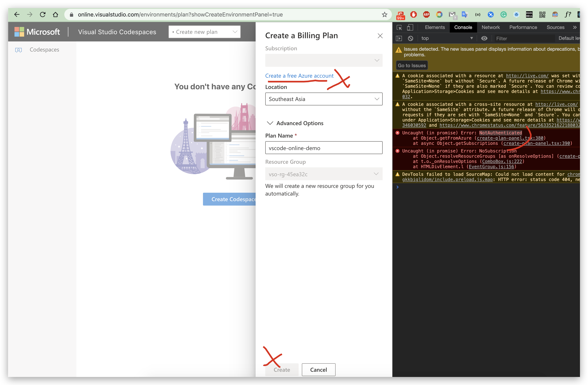The image size is (588, 385).
Task: Click the disabled Create button
Action: click(x=282, y=370)
